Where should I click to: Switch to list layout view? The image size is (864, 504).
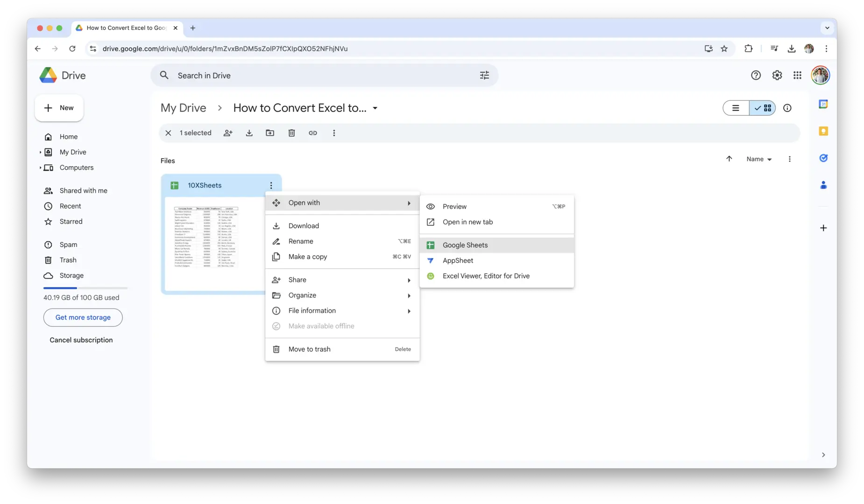[736, 108]
